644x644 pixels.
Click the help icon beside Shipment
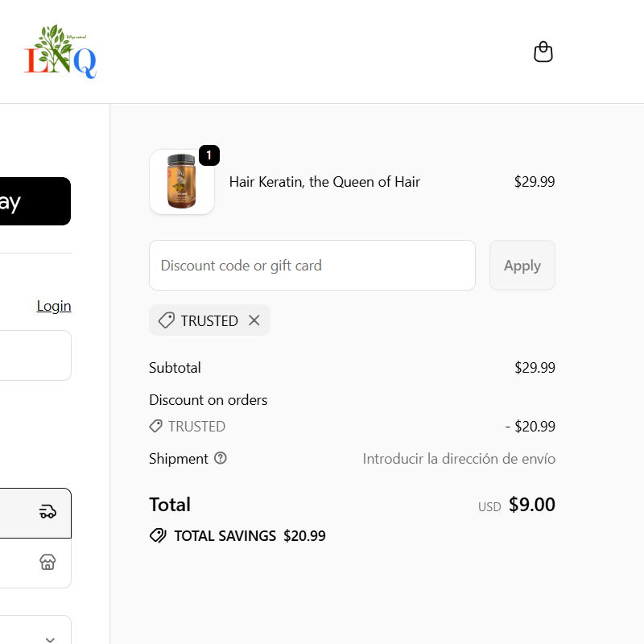tap(221, 458)
